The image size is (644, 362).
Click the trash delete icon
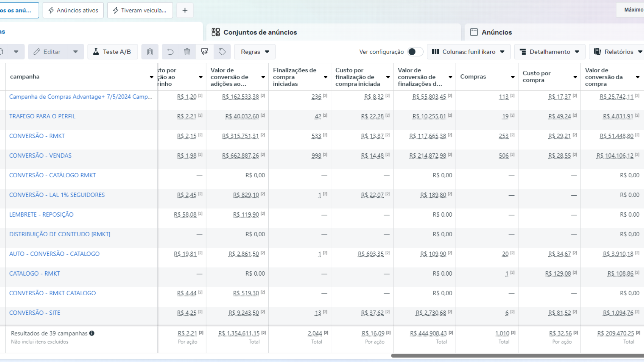coord(187,52)
